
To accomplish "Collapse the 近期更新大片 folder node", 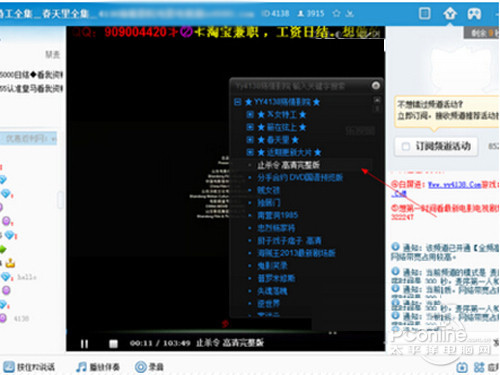I will click(x=250, y=152).
